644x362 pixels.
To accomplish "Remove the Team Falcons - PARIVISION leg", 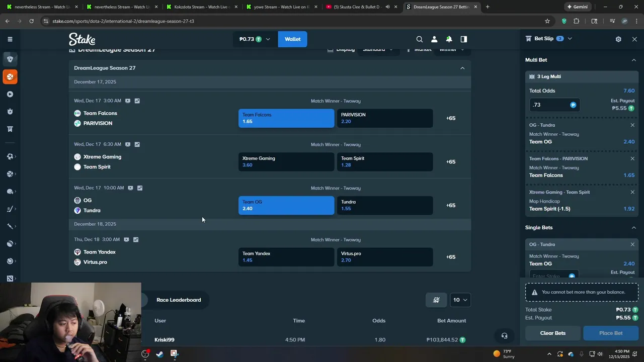I will (632, 158).
